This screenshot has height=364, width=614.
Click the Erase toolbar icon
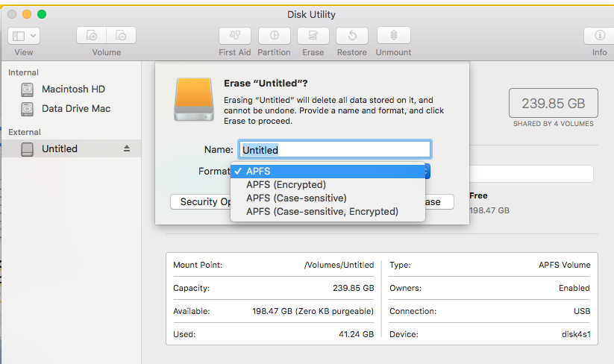click(313, 36)
